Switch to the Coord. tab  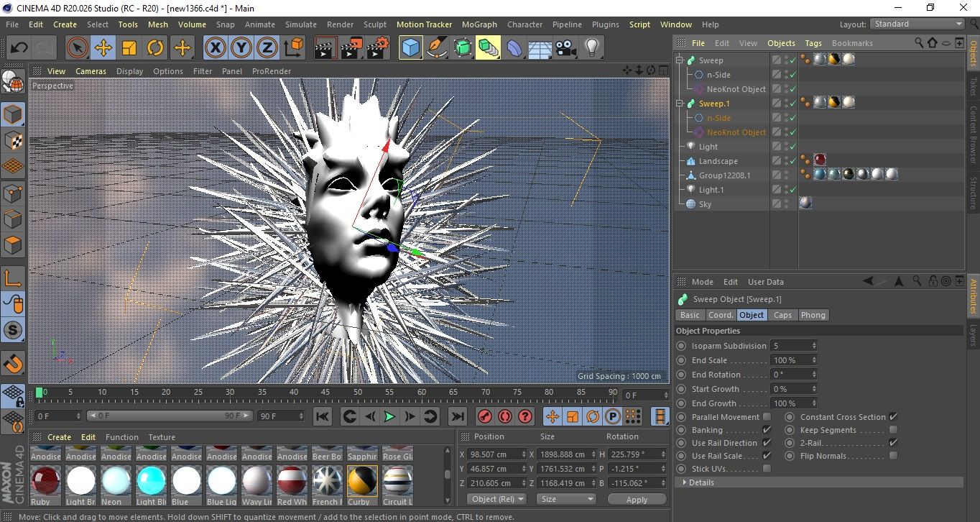click(721, 315)
